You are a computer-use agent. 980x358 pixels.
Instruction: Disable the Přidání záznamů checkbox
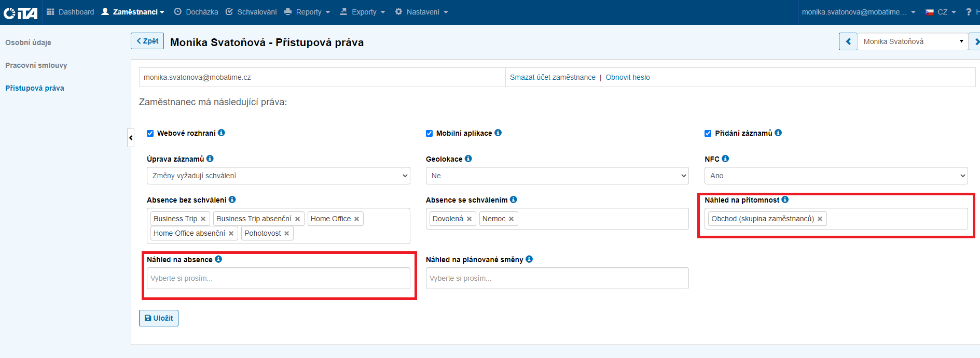click(x=708, y=133)
